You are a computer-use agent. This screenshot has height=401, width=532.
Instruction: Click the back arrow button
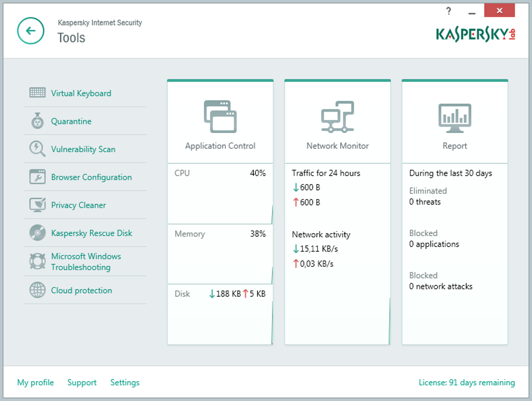(31, 31)
